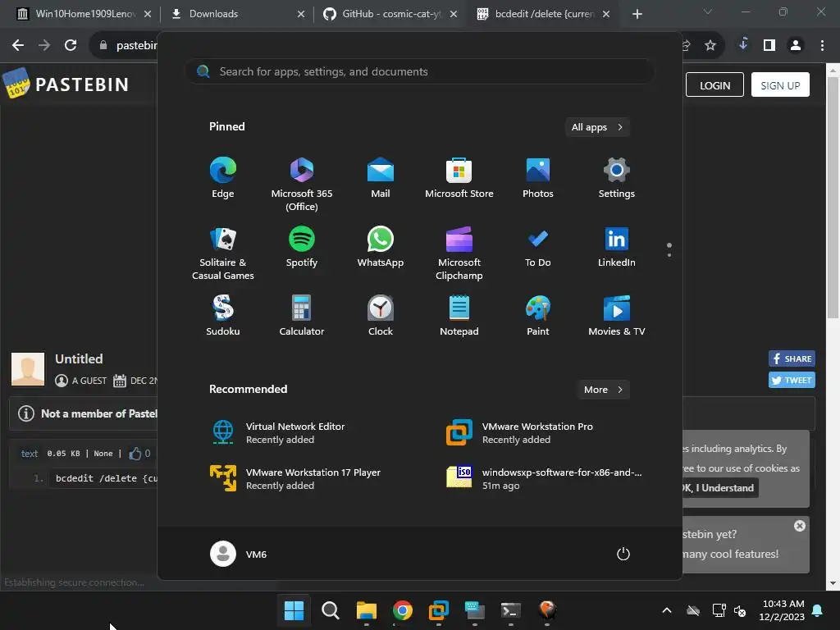This screenshot has height=630, width=840.
Task: Open WhatsApp pinned app
Action: tap(381, 247)
